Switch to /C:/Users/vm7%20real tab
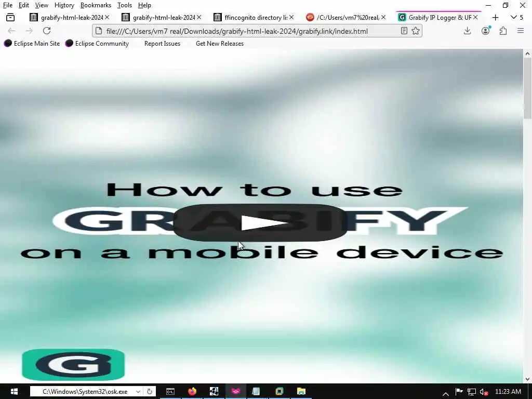 coord(345,17)
